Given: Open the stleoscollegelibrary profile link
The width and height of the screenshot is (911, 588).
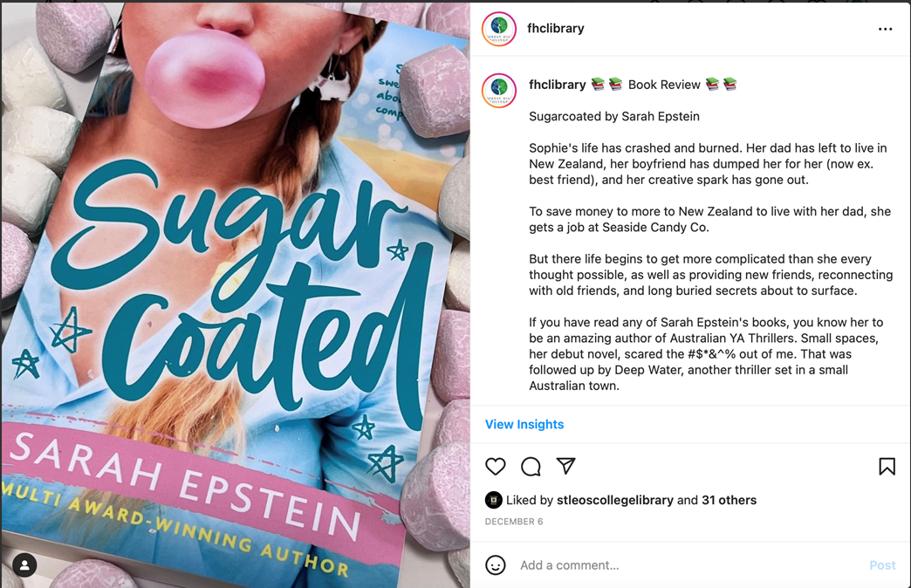Looking at the screenshot, I should 615,500.
